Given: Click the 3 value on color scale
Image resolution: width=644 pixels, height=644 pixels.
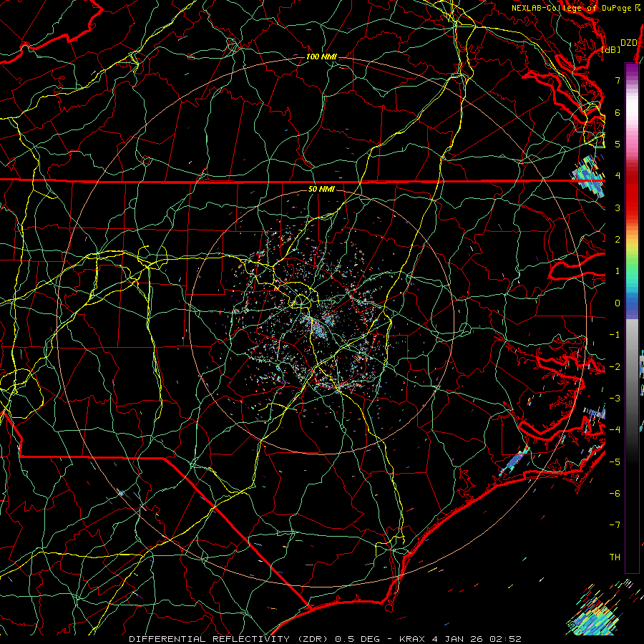Looking at the screenshot, I should 618,208.
